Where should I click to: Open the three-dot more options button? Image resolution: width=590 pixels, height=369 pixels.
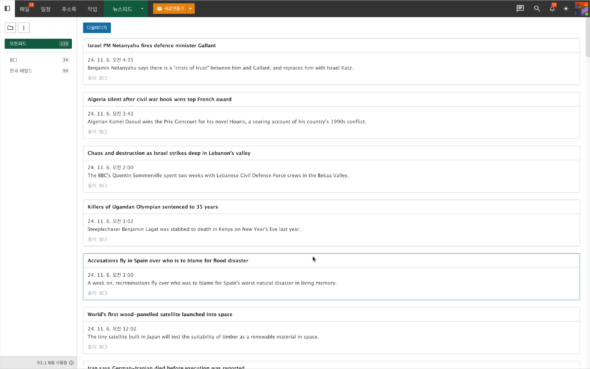click(24, 28)
